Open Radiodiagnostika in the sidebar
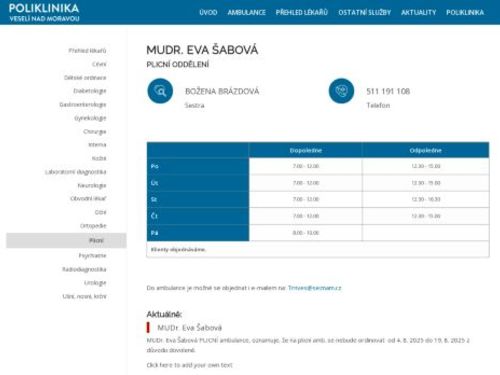The image size is (500, 375). coord(84,269)
